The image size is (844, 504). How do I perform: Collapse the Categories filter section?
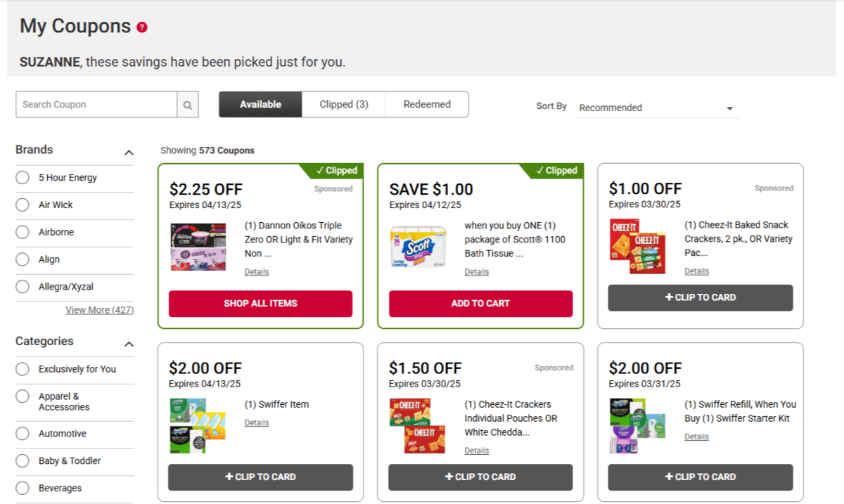pos(129,344)
